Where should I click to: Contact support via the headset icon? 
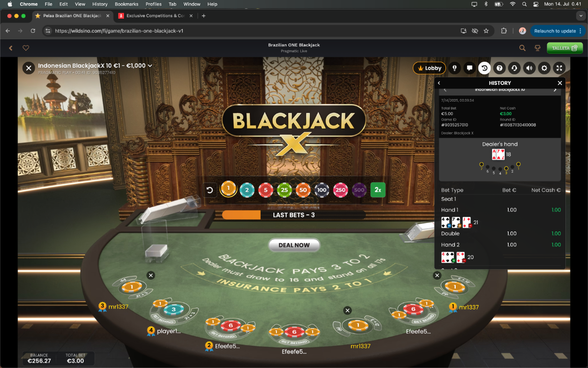coord(514,68)
